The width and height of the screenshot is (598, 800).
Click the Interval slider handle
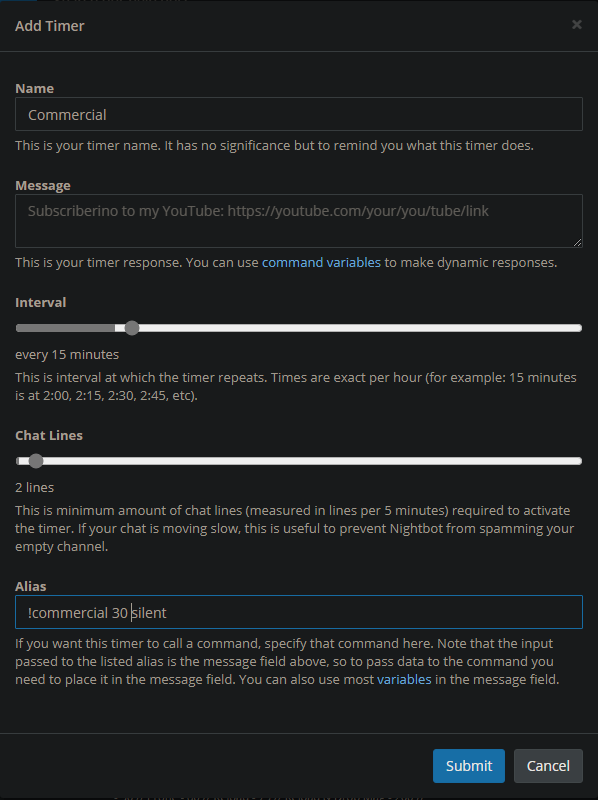132,328
